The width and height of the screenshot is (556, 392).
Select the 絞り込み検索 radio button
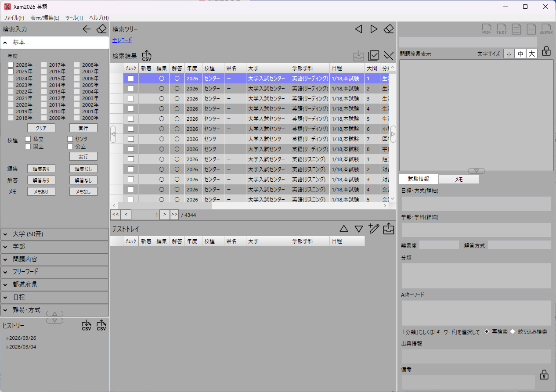pos(512,332)
